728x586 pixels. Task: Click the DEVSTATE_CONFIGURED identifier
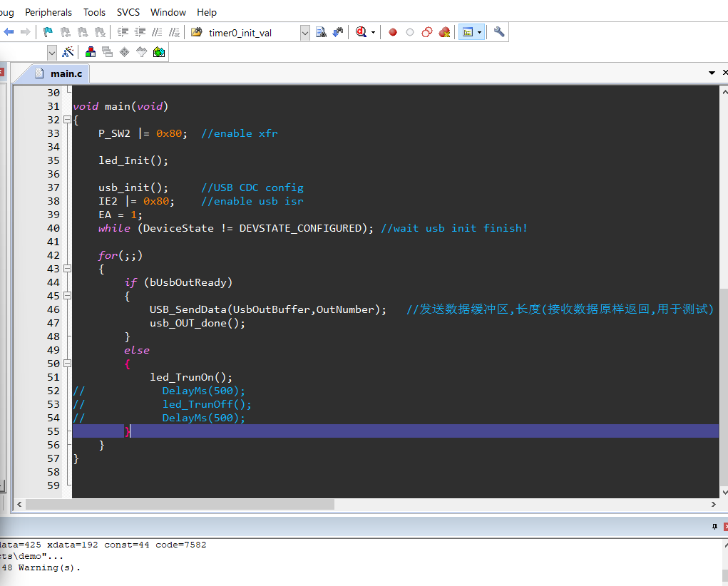coord(300,228)
